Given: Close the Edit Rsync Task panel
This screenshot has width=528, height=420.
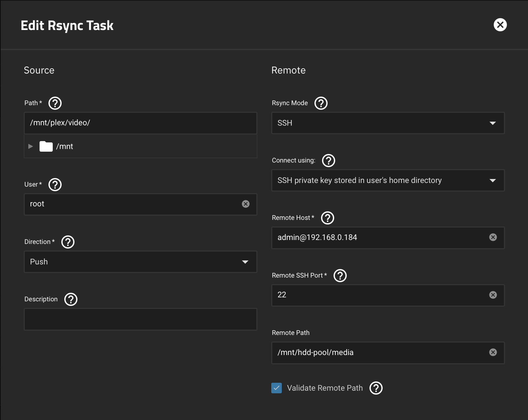Looking at the screenshot, I should [x=500, y=25].
